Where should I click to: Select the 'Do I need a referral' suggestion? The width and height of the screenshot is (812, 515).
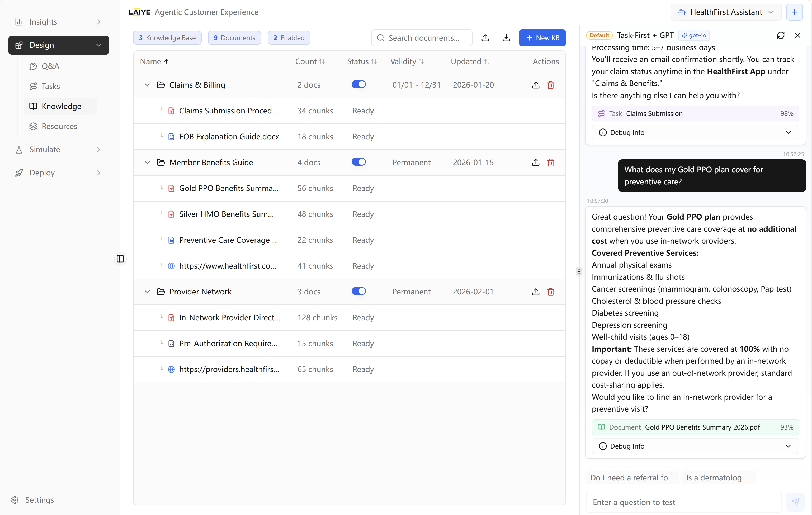click(x=632, y=478)
